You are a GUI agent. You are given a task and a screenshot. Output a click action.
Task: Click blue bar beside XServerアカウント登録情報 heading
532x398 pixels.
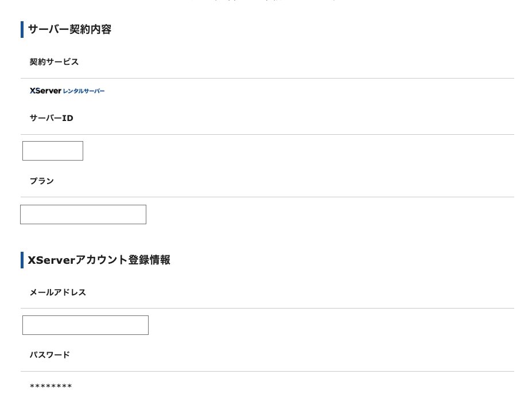click(x=22, y=260)
